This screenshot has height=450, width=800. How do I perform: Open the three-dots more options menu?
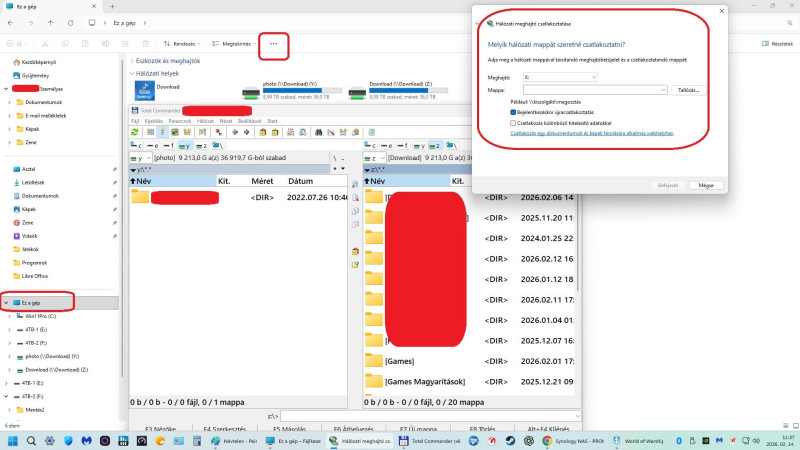click(x=273, y=44)
